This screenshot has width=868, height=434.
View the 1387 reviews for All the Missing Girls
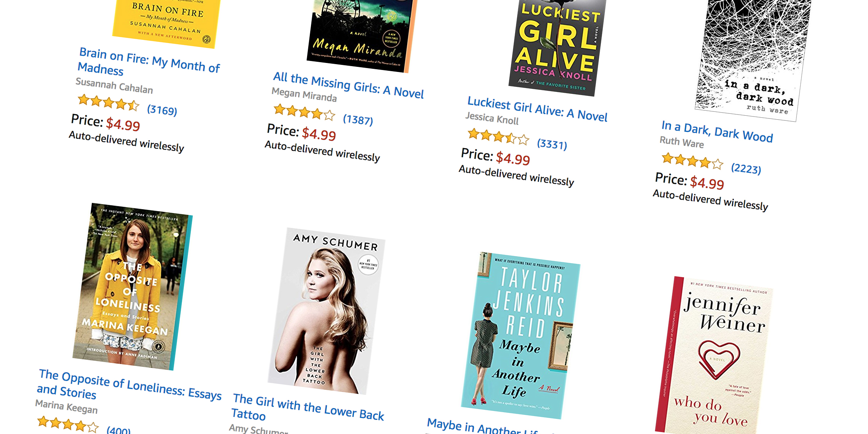point(358,120)
